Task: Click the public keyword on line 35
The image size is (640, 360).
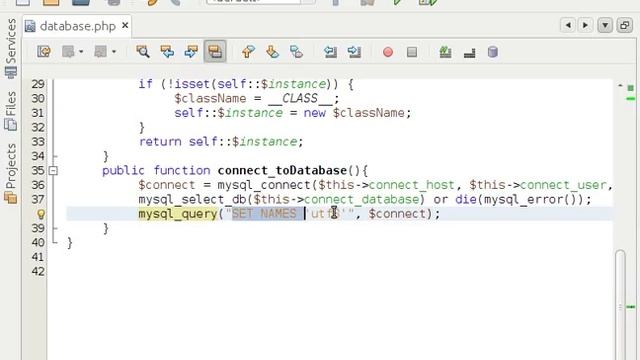Action: coord(123,171)
